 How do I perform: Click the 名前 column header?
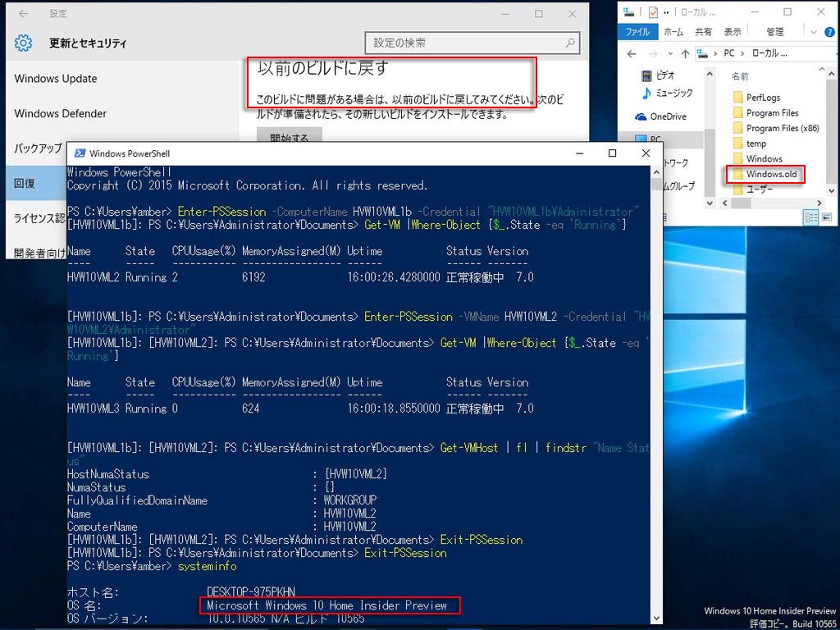click(x=741, y=76)
